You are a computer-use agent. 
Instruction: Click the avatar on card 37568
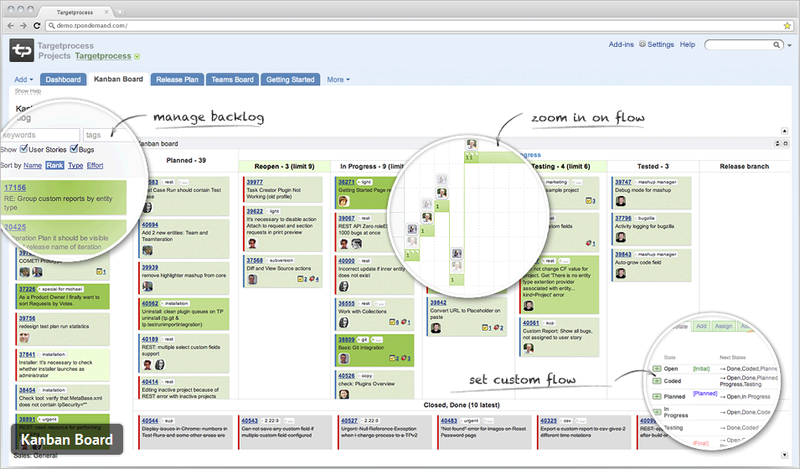point(252,279)
